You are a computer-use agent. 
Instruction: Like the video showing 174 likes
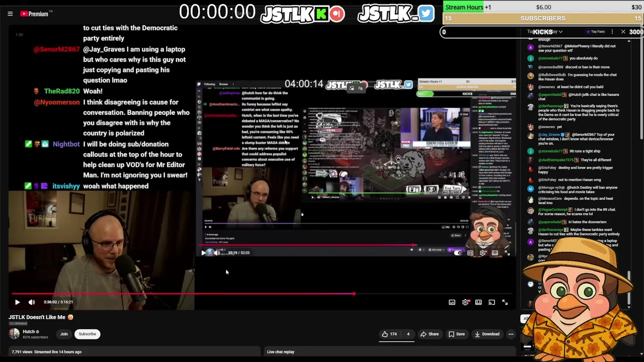389,334
